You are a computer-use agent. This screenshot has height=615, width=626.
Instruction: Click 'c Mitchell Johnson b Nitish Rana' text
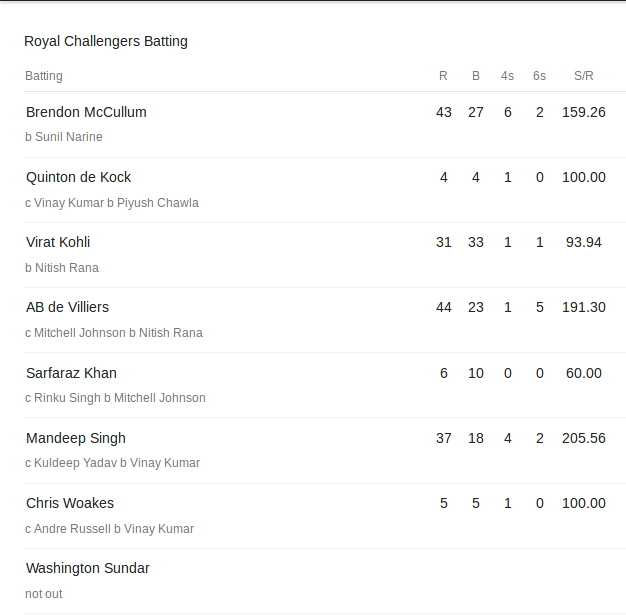114,333
